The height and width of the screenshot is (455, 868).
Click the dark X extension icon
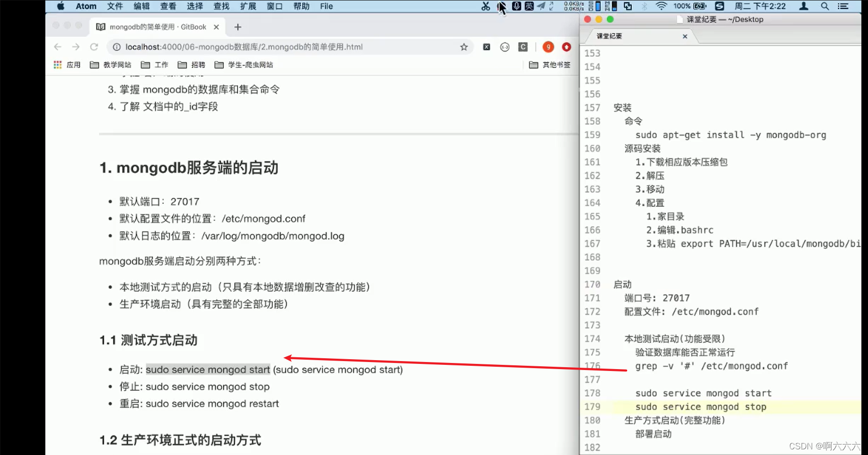(486, 47)
